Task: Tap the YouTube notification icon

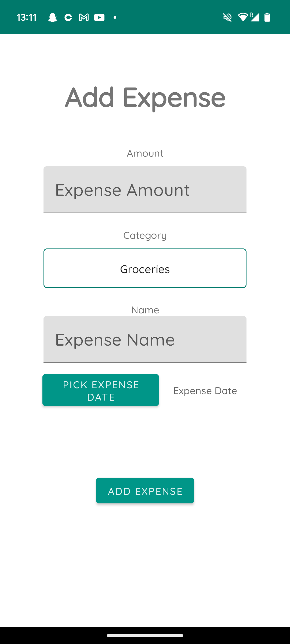Action: [99, 18]
